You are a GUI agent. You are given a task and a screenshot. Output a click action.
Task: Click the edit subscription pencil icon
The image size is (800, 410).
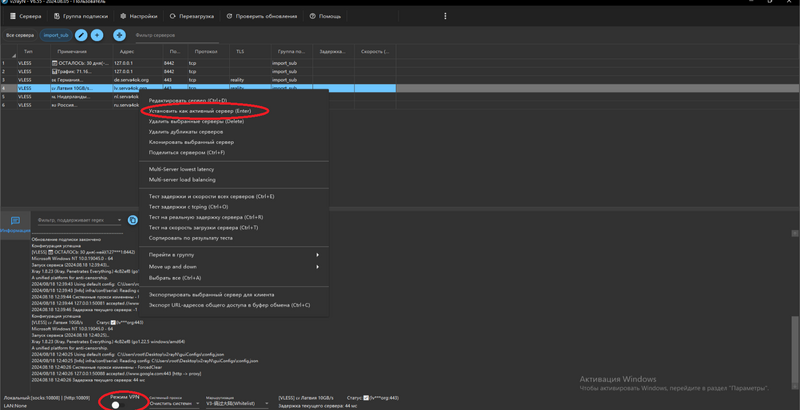click(x=81, y=35)
